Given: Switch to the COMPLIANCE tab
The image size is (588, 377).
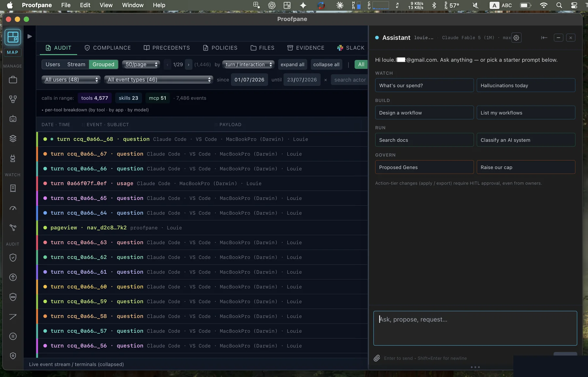Looking at the screenshot, I should (107, 48).
